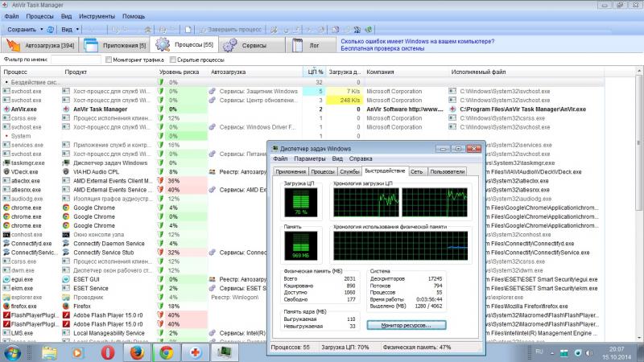Click the Filter by name input field

(76, 60)
